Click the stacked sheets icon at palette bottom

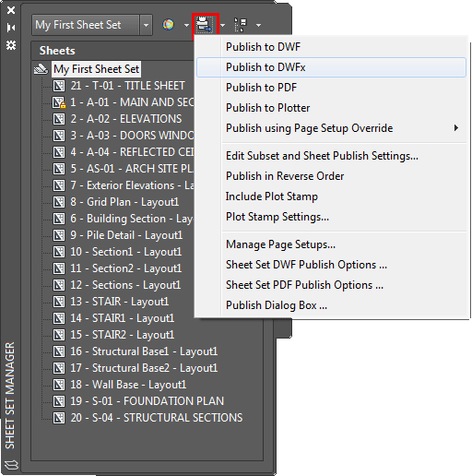click(x=11, y=465)
